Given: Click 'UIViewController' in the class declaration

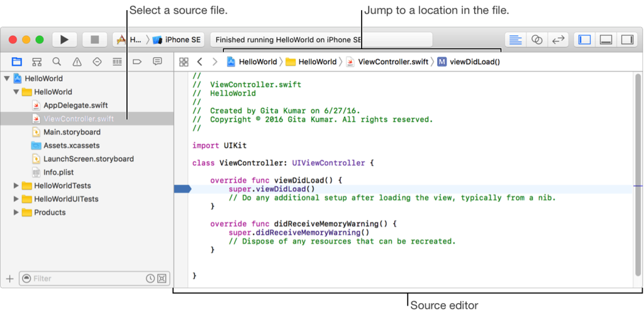Looking at the screenshot, I should point(328,163).
